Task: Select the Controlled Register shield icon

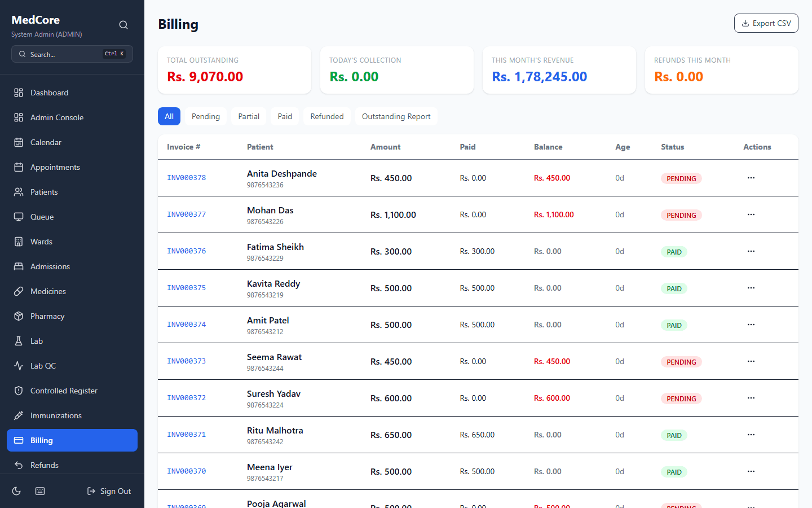Action: 18,390
